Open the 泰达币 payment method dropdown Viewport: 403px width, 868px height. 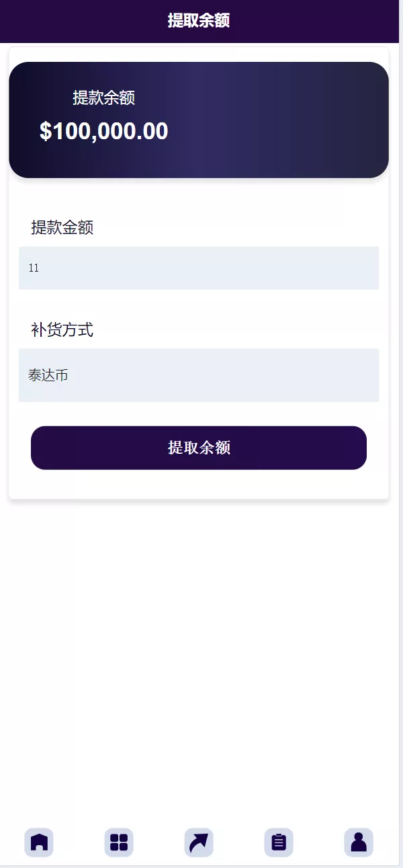[x=198, y=375]
